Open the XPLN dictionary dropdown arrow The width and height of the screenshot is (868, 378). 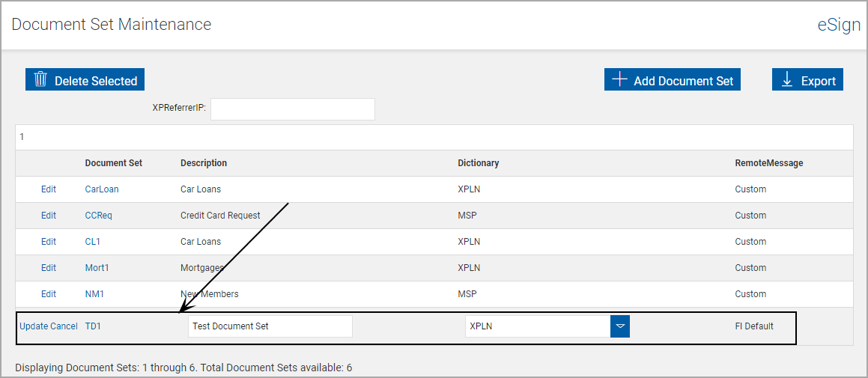619,326
